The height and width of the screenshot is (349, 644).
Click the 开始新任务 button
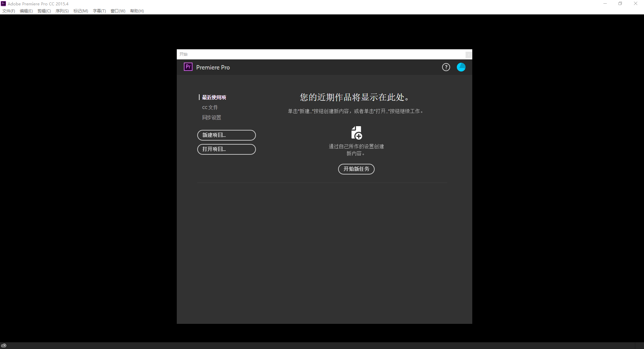pyautogui.click(x=356, y=169)
